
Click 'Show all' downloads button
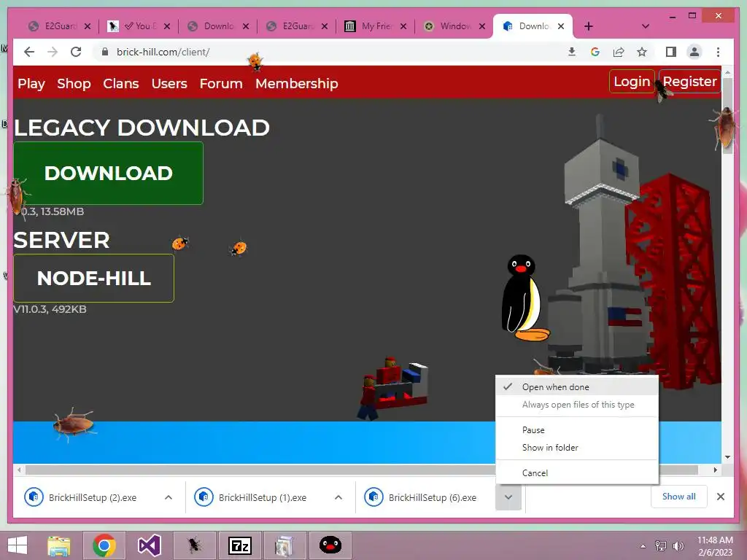point(679,497)
